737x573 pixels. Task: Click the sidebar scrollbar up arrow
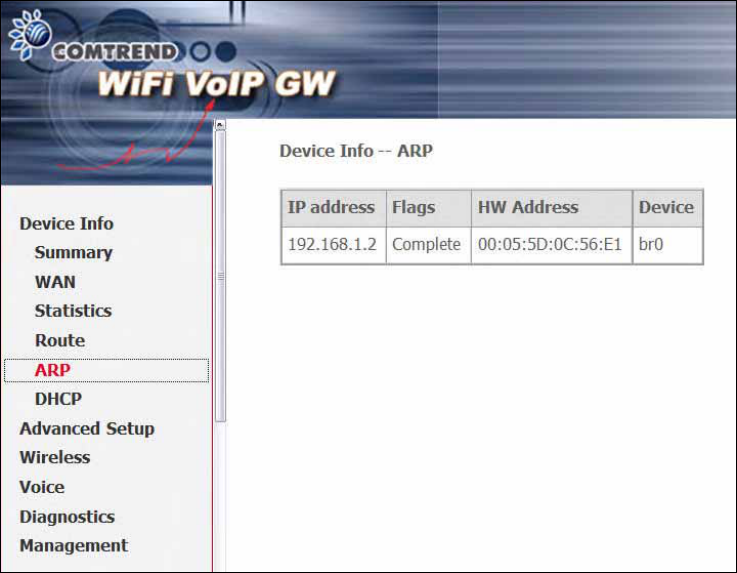220,125
